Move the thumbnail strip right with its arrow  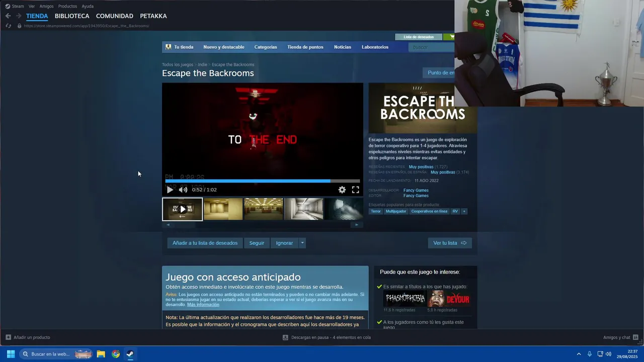[x=357, y=225]
